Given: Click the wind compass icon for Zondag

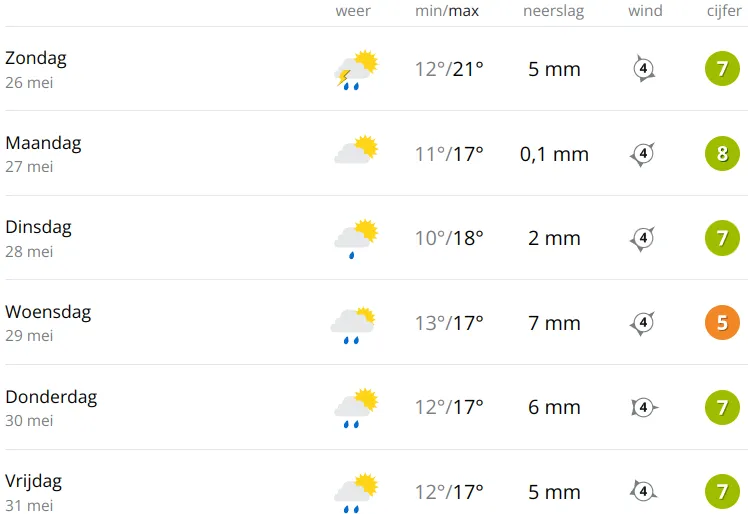Looking at the screenshot, I should click(x=644, y=69).
